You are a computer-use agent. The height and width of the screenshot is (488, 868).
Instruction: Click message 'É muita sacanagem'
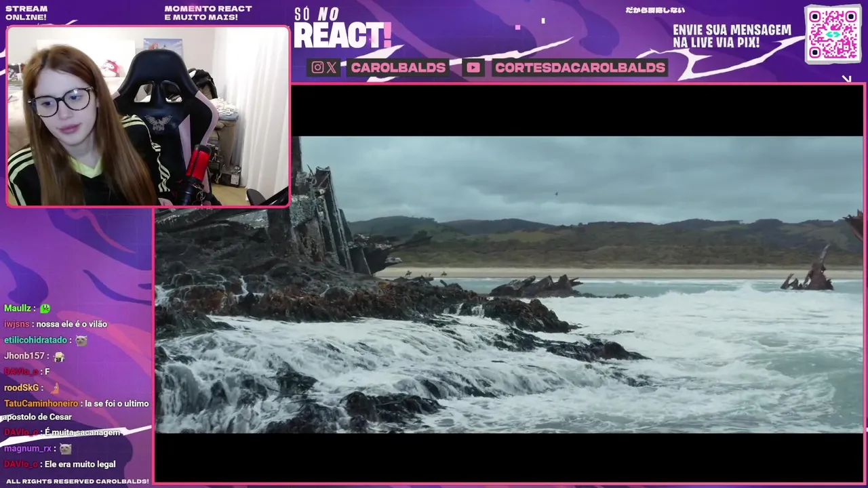click(82, 432)
